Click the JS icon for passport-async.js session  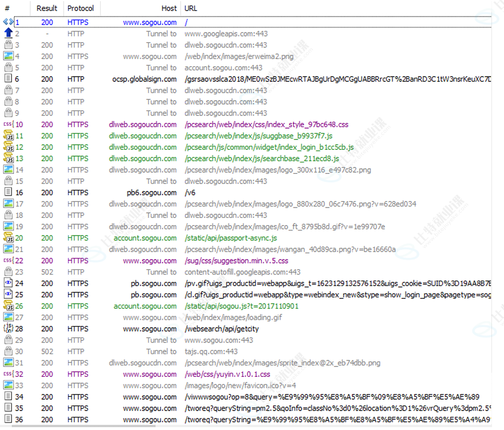tap(9, 238)
